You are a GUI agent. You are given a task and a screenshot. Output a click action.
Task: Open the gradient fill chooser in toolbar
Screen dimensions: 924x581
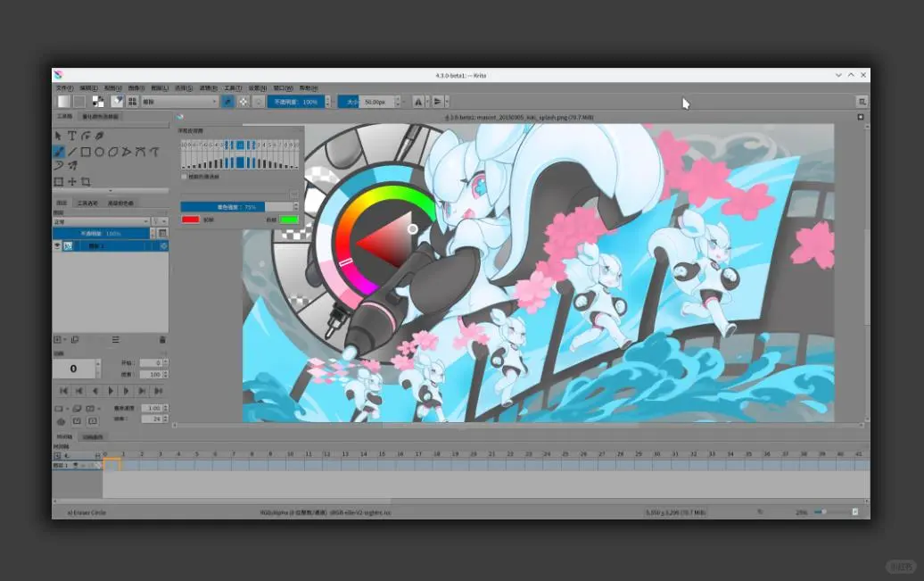[x=63, y=102]
